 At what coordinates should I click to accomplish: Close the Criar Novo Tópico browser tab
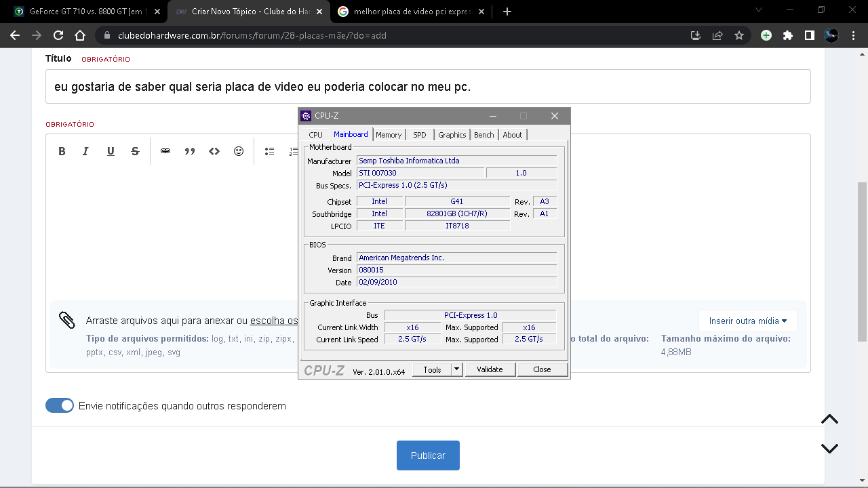(x=319, y=12)
